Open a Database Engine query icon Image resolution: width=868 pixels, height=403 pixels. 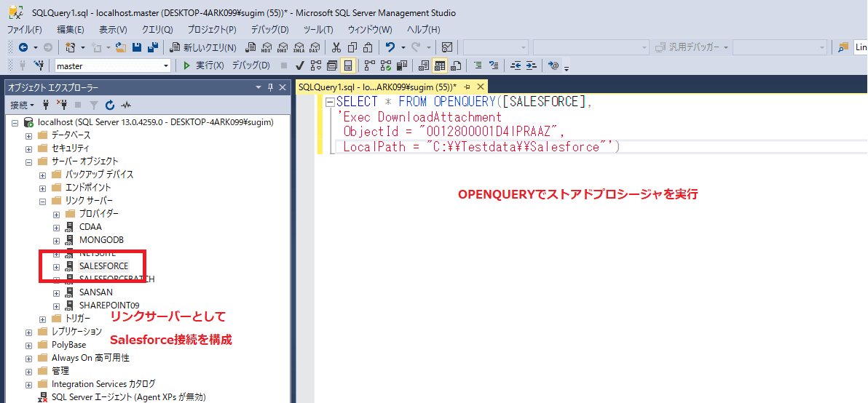coord(250,47)
